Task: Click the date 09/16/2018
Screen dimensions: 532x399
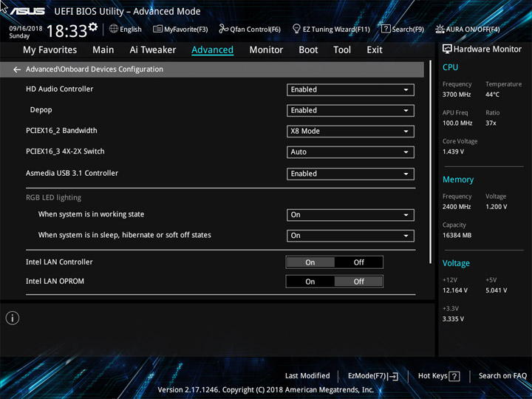Action: pos(26,29)
